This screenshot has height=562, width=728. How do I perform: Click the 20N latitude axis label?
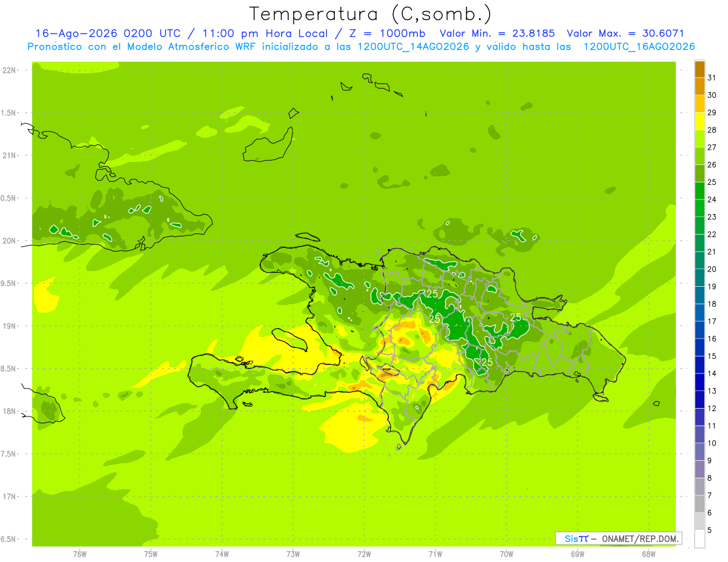[x=10, y=241]
